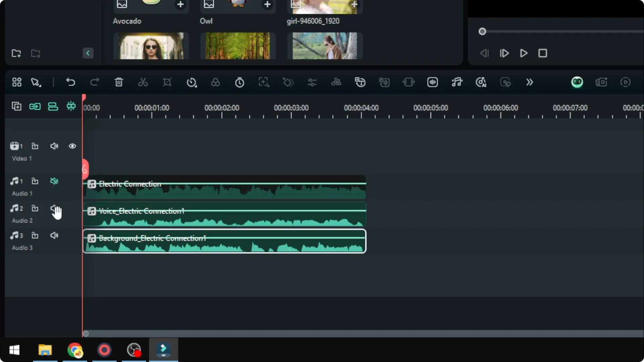Select the Background_Electric Connection1 audio clip
The height and width of the screenshot is (362, 644).
click(224, 241)
